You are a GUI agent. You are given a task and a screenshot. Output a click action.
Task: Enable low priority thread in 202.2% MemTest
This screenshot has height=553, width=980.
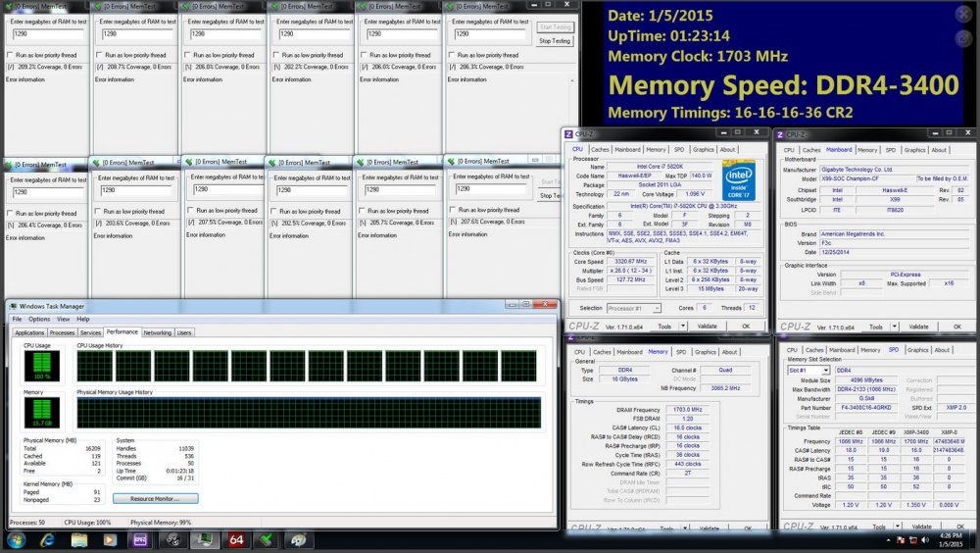[x=275, y=55]
